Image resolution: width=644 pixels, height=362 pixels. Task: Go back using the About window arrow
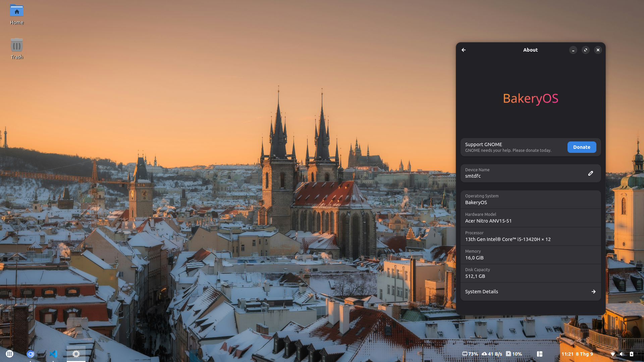[464, 50]
